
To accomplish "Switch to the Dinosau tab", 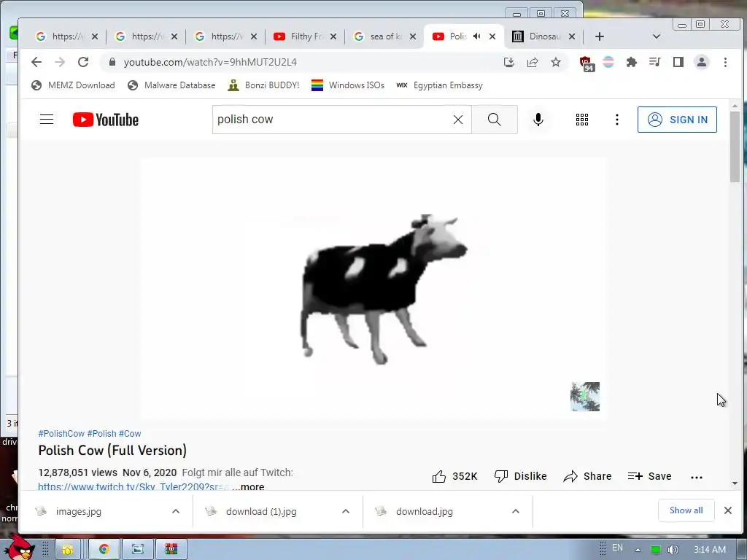I will coord(543,36).
